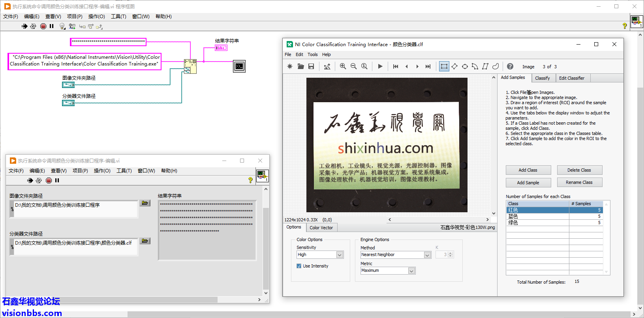Switch to the Classify tab
The width and height of the screenshot is (644, 318).
point(543,78)
